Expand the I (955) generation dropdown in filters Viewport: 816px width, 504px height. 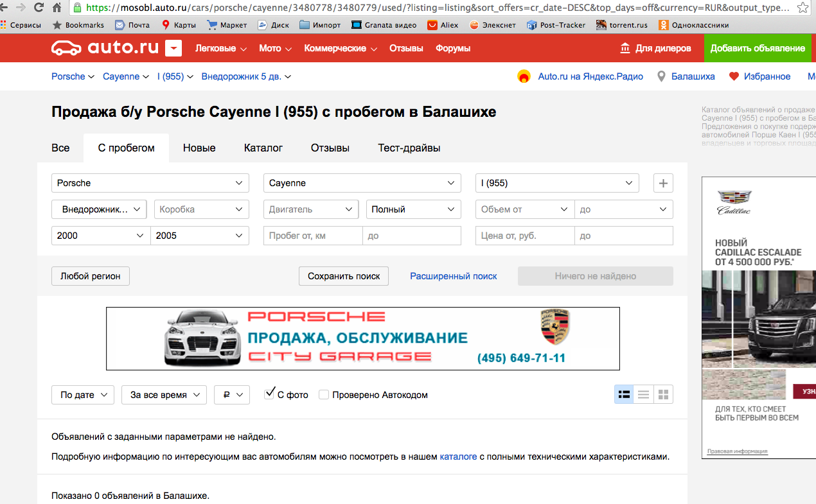click(x=557, y=183)
